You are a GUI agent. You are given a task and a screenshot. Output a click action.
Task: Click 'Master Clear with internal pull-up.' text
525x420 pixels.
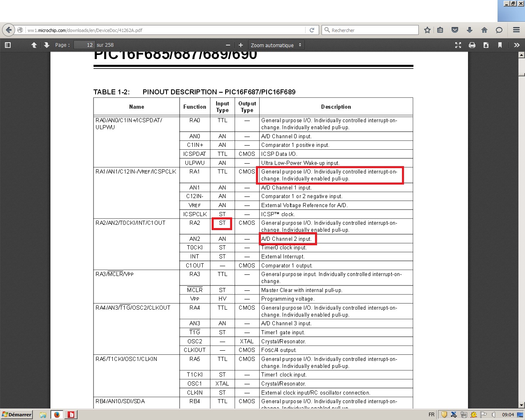(x=302, y=290)
